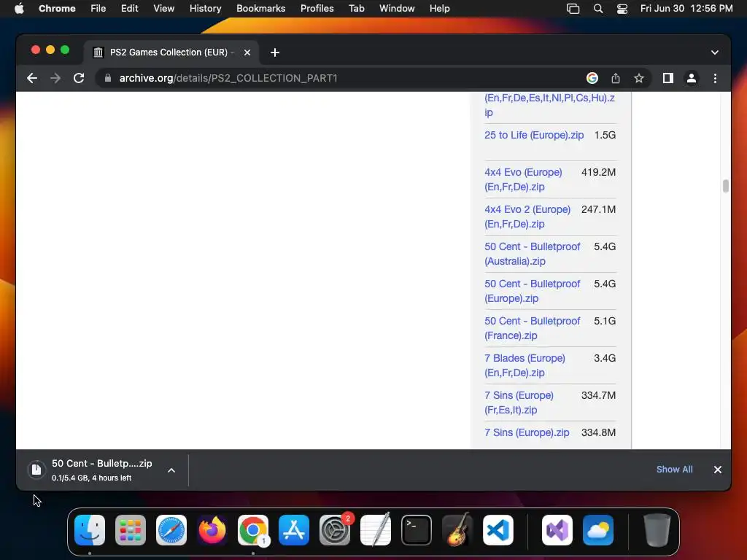Toggle the Chrome side panel icon
This screenshot has height=560, width=747.
[x=668, y=78]
